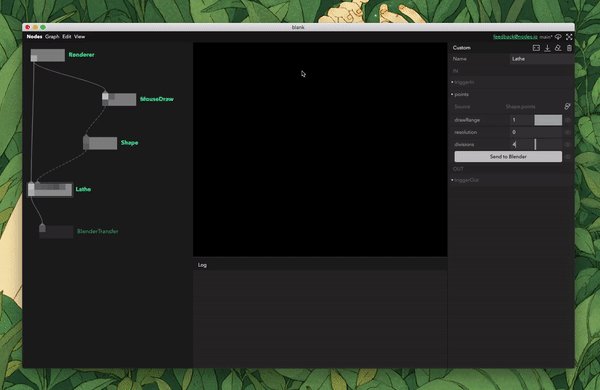Click the divisions value field
The height and width of the screenshot is (390, 600).
521,145
